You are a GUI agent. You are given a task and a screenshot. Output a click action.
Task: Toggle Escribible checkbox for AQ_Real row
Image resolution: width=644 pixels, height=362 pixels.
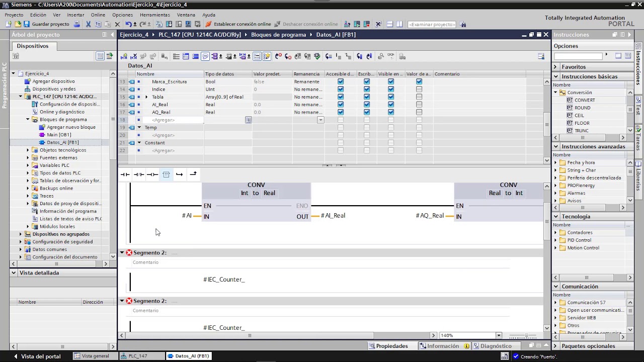(367, 112)
